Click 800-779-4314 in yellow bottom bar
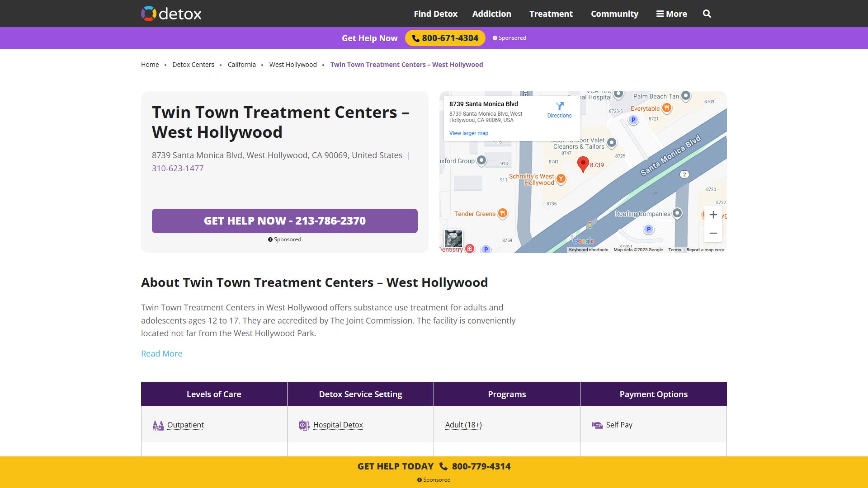The width and height of the screenshot is (868, 488). click(481, 466)
